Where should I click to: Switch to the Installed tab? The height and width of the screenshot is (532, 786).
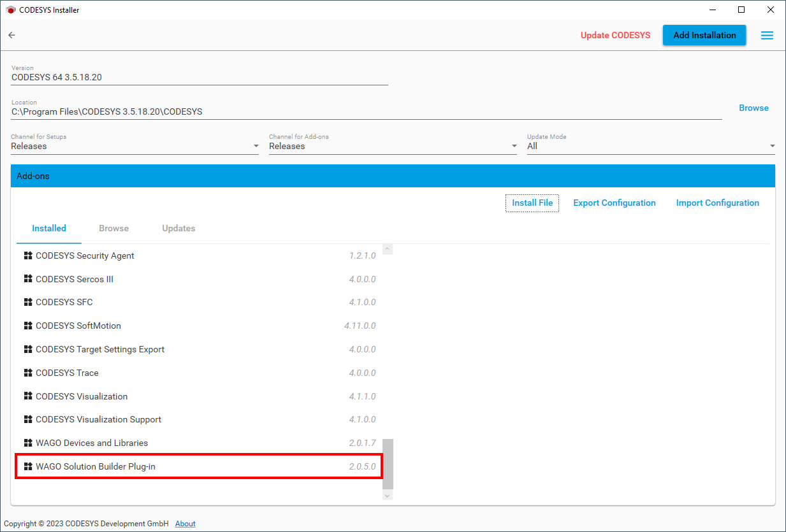click(49, 228)
